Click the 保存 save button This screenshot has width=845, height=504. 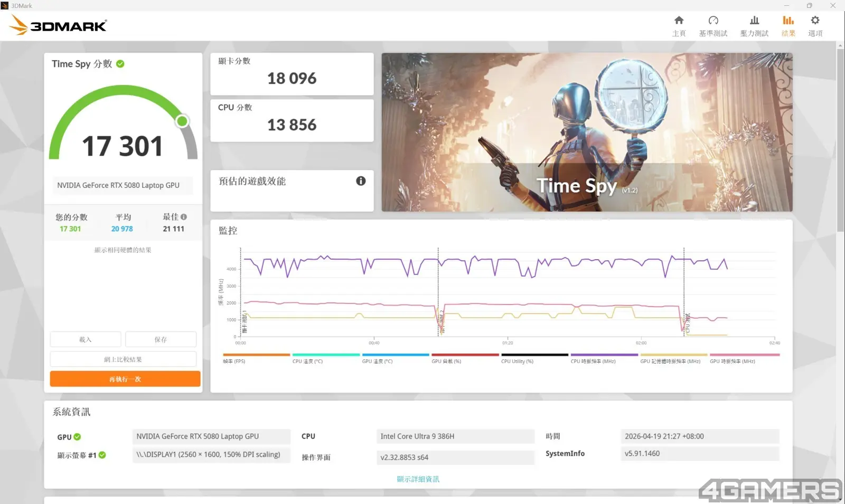click(x=161, y=339)
